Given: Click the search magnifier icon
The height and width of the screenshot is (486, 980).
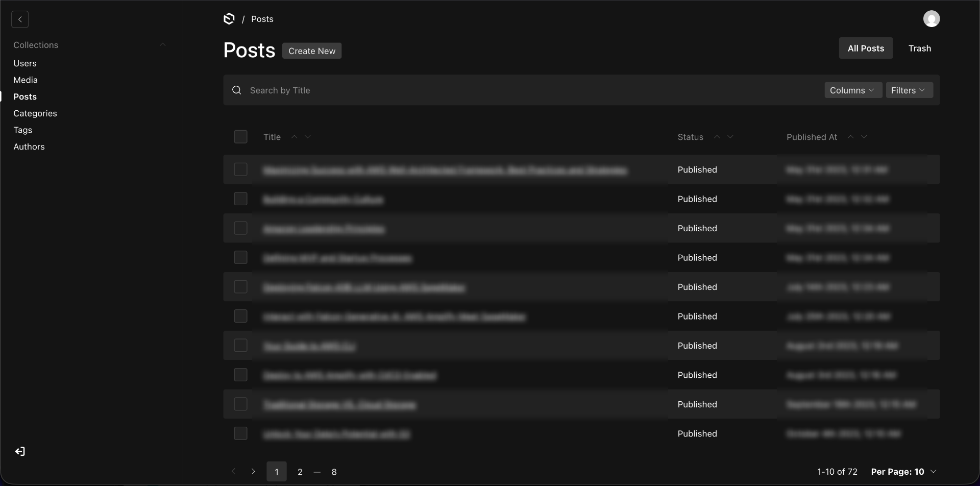Looking at the screenshot, I should 237,90.
